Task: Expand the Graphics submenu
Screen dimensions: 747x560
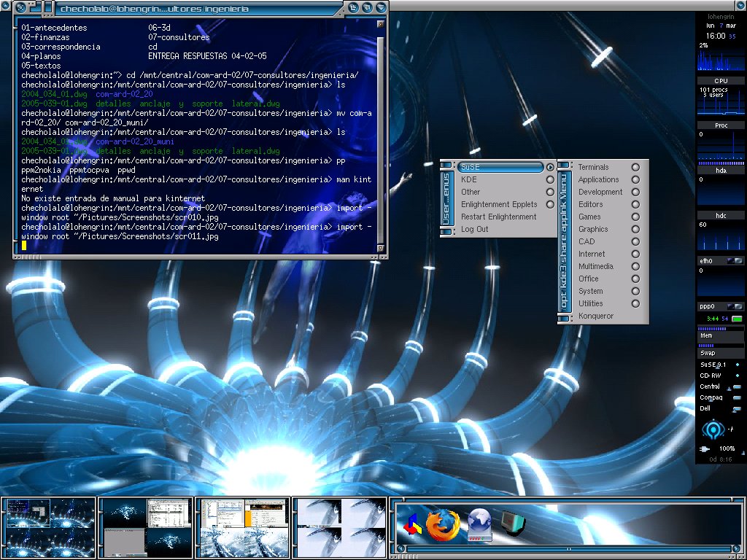Action: pos(593,229)
